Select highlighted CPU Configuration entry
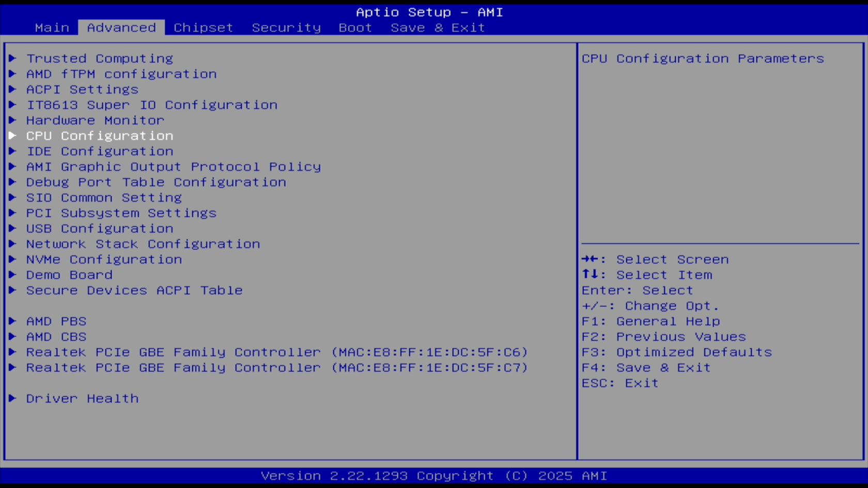Viewport: 868px width, 488px height. point(100,136)
